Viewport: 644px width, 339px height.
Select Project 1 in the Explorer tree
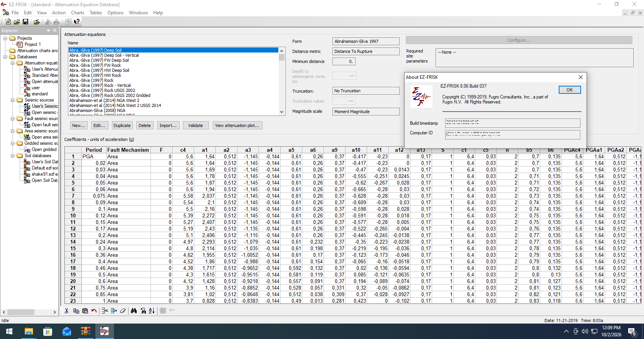coord(33,44)
